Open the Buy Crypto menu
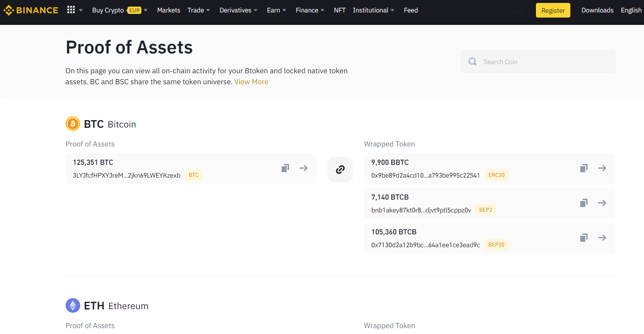Viewport: 644px width, 334px height. 108,10
